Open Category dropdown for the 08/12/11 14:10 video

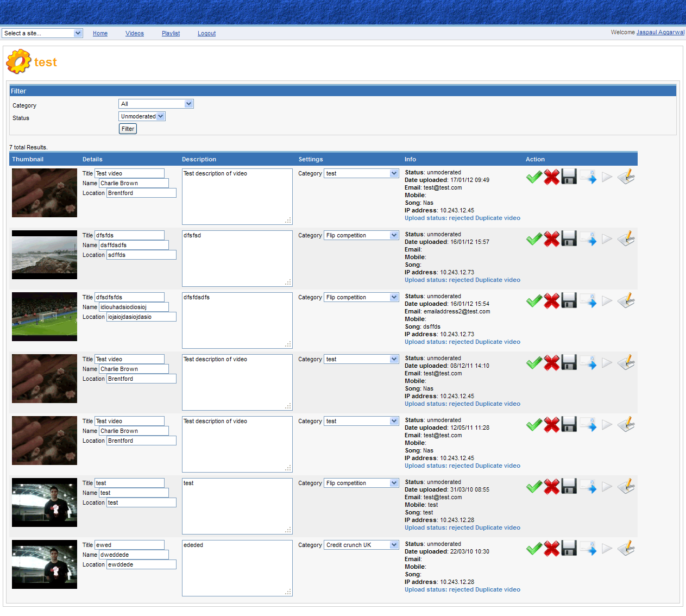coord(362,359)
